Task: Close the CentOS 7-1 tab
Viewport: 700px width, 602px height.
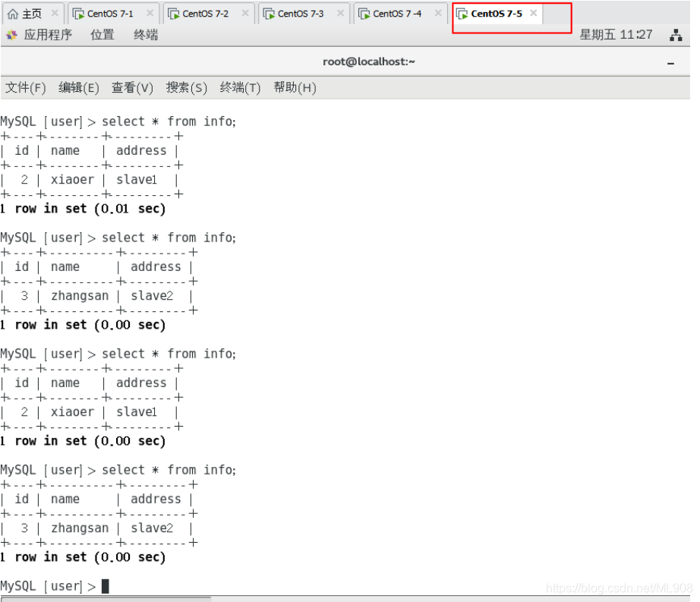Action: pyautogui.click(x=150, y=14)
